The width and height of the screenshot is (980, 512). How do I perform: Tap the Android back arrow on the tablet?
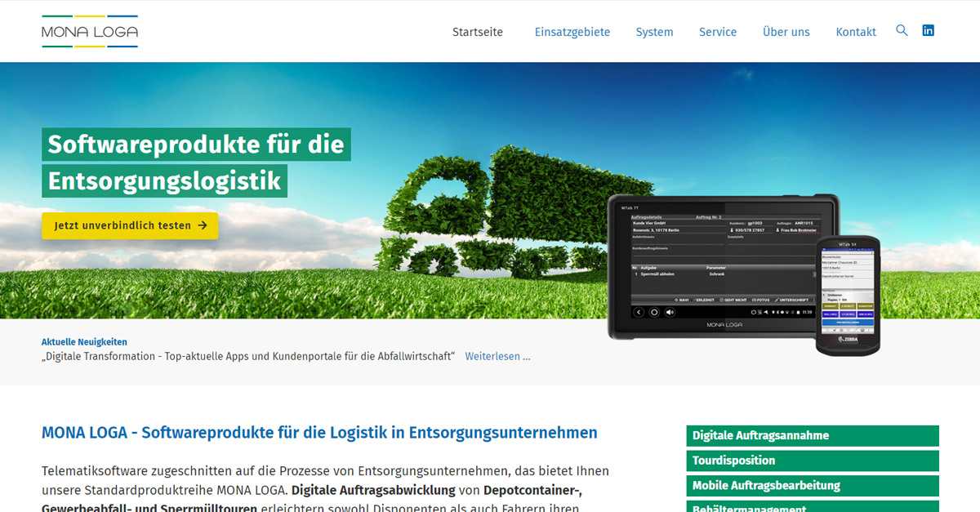639,312
